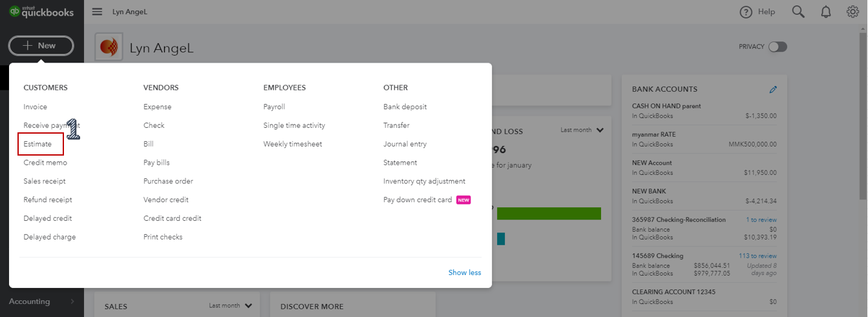Click the Help text label
The image size is (868, 317).
(767, 12)
